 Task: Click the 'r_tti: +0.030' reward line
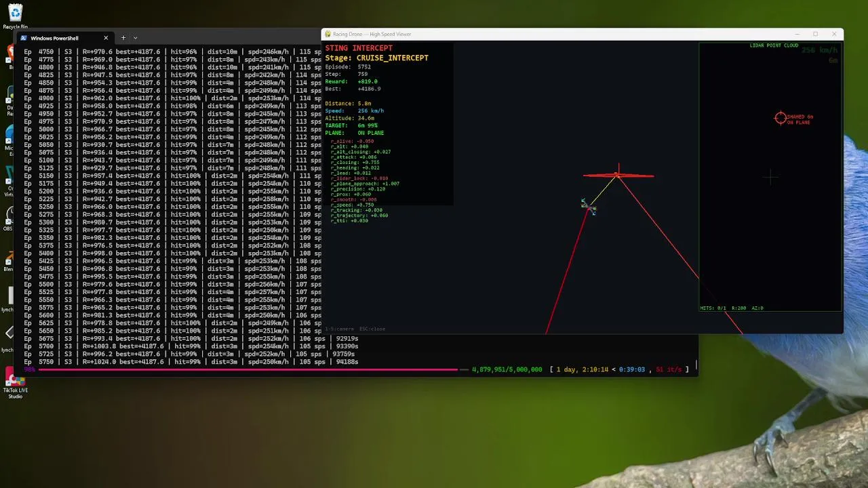point(349,221)
